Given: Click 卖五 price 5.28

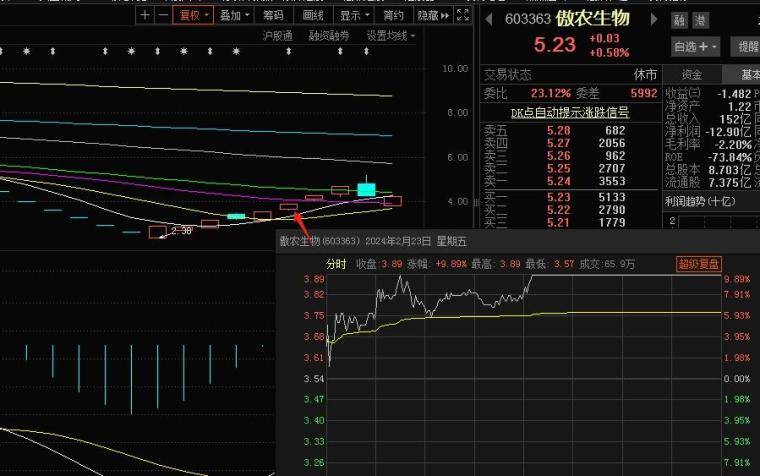Looking at the screenshot, I should tap(558, 131).
